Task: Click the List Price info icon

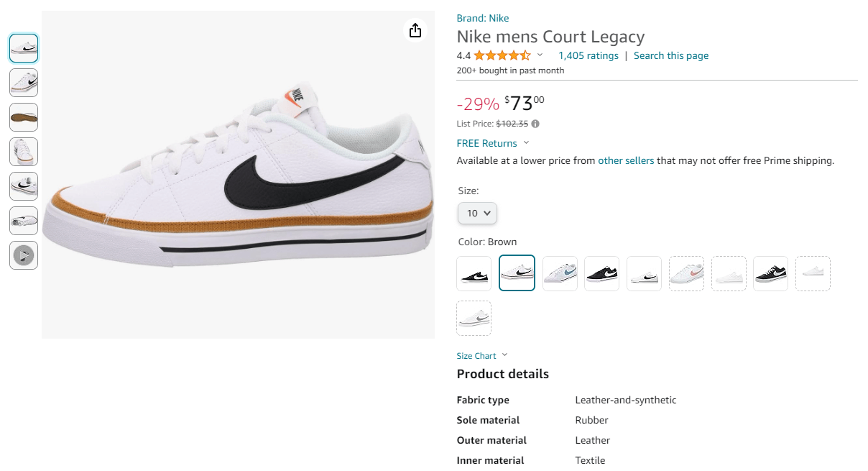Action: (535, 124)
